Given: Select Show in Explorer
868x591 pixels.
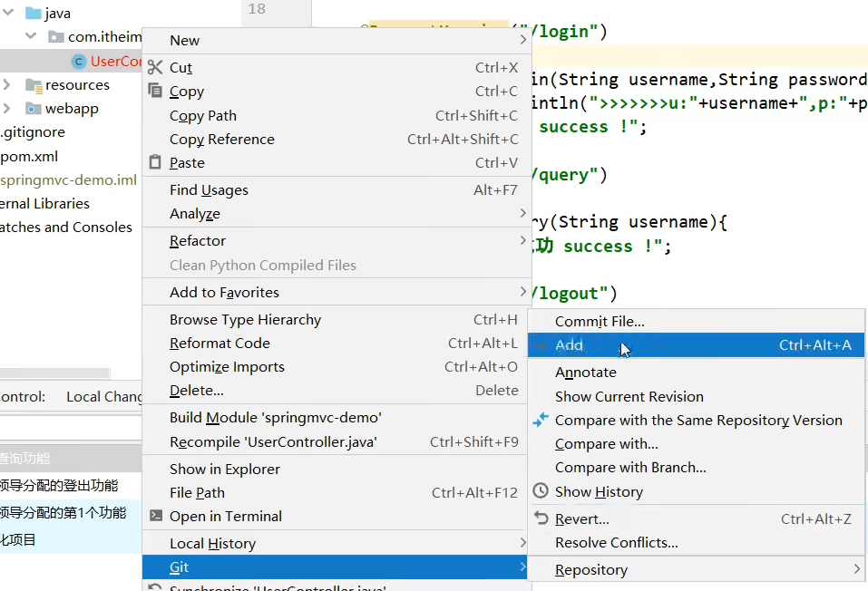Looking at the screenshot, I should (335, 469).
